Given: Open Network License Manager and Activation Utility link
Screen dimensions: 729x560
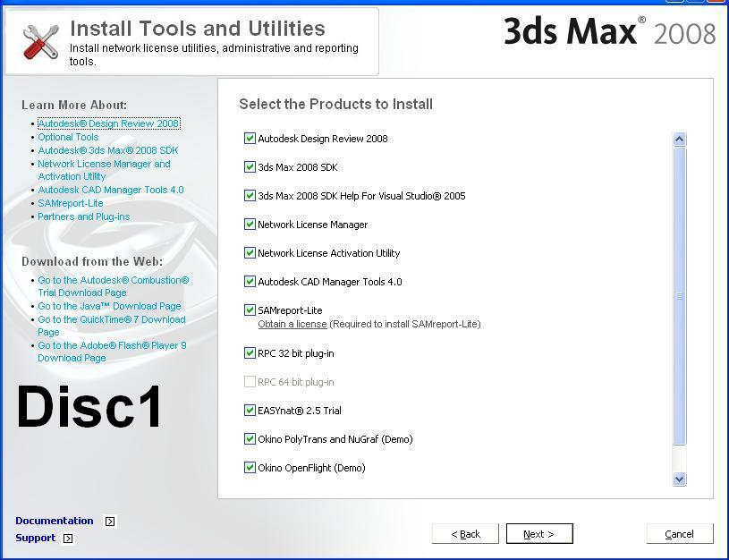Looking at the screenshot, I should [104, 170].
